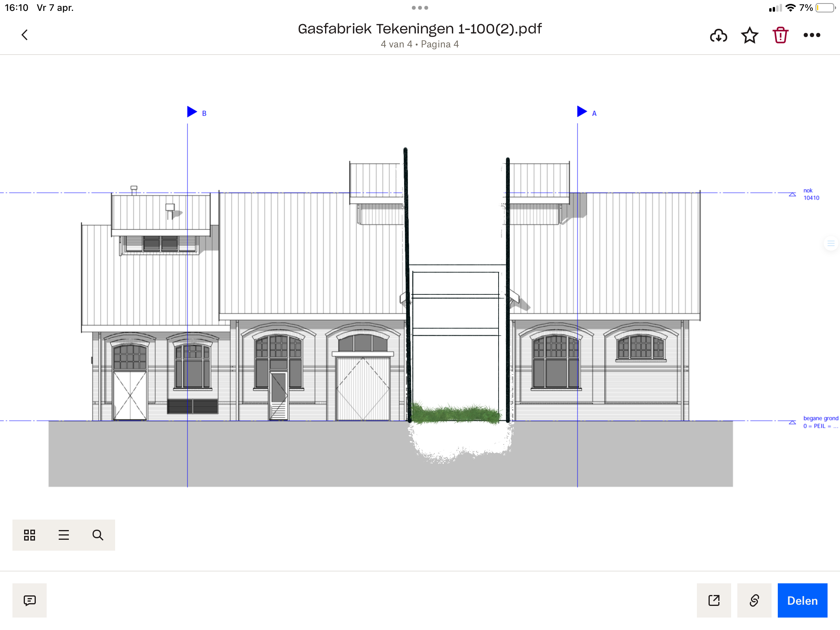The image size is (840, 630).
Task: Tap the nok 10410 level label
Action: (x=811, y=194)
